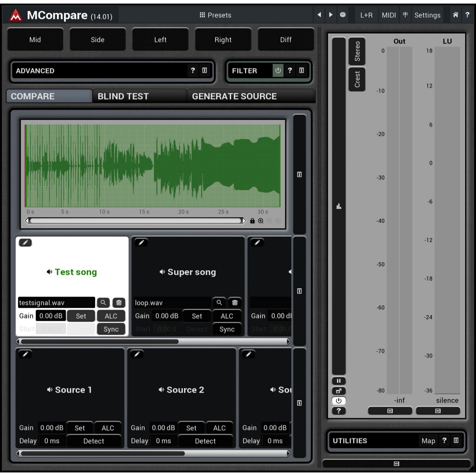Enable the Stereo meter view
This screenshot has width=476, height=476.
[357, 51]
